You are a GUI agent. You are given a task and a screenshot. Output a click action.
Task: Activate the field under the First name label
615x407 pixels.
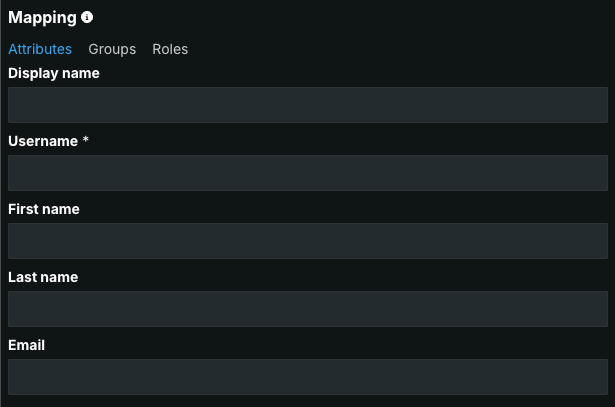(x=307, y=241)
